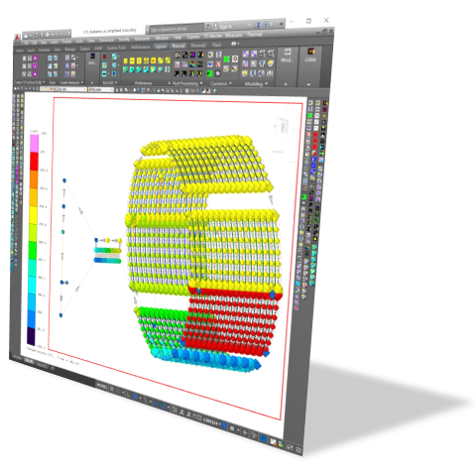Toggle polar tracking blue circle icon
This screenshot has width=476, height=476.
point(135,397)
